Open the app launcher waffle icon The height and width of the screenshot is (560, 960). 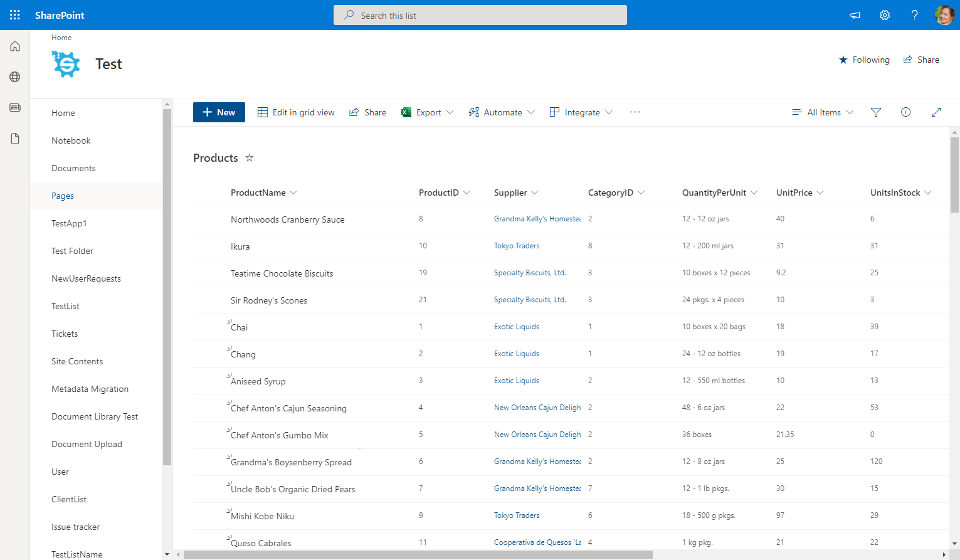[15, 15]
